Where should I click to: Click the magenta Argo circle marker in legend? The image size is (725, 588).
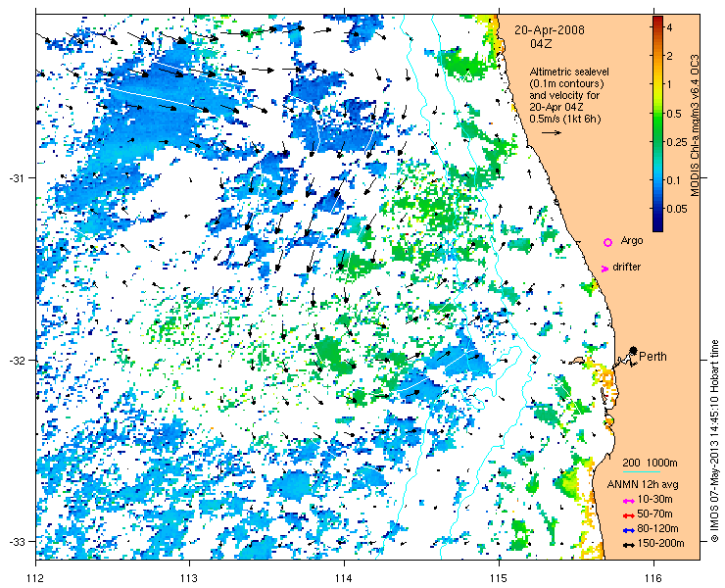[608, 242]
